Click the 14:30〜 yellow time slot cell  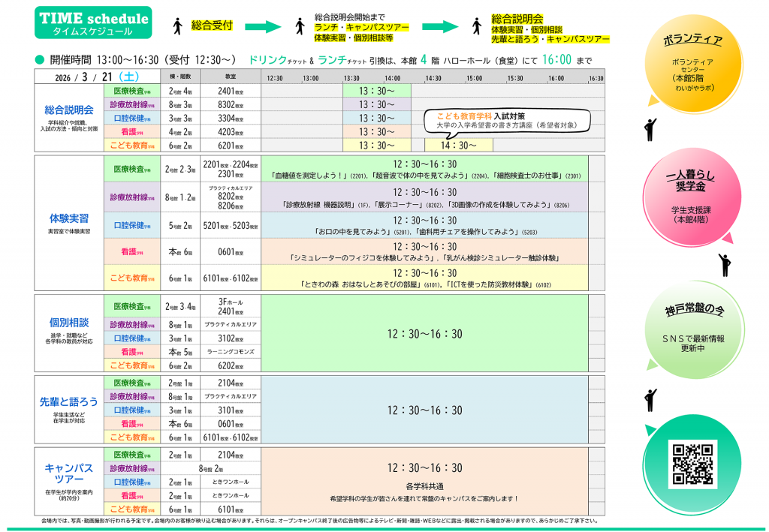pos(458,145)
